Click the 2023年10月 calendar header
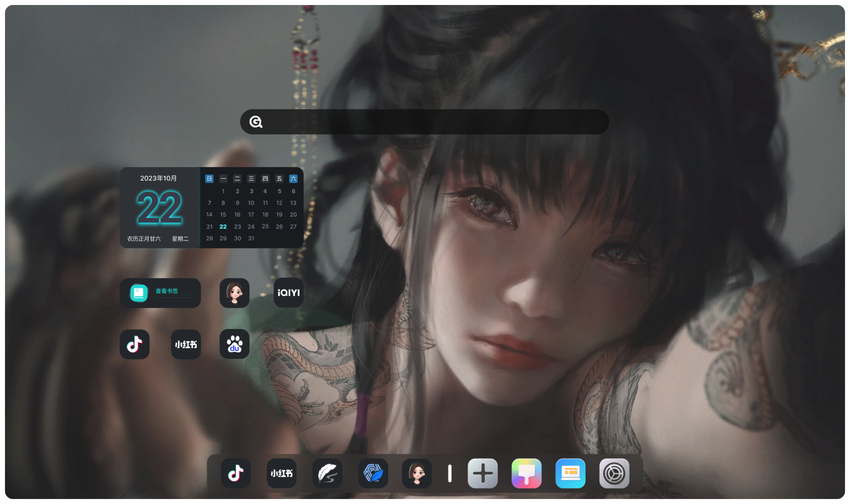The width and height of the screenshot is (850, 504). (x=158, y=178)
